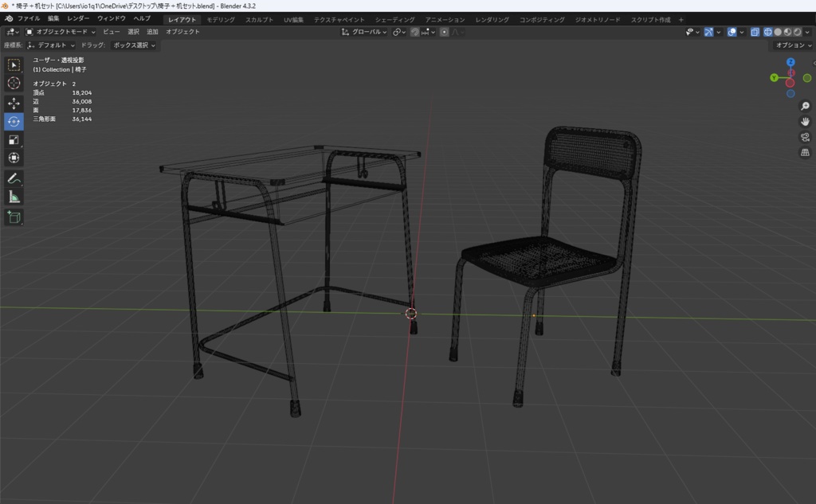The image size is (816, 504).
Task: Open the editor type selector icon
Action: (13, 32)
